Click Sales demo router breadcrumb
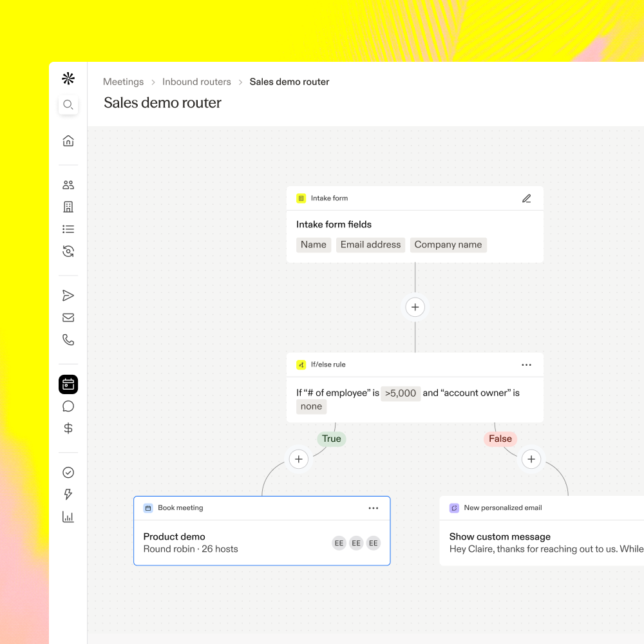The image size is (644, 644). (x=290, y=82)
